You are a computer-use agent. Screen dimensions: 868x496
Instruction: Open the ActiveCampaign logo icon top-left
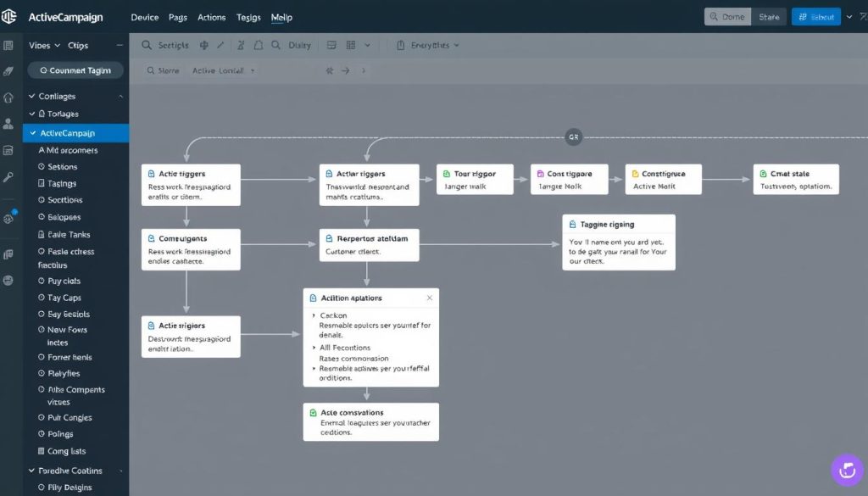pyautogui.click(x=8, y=16)
